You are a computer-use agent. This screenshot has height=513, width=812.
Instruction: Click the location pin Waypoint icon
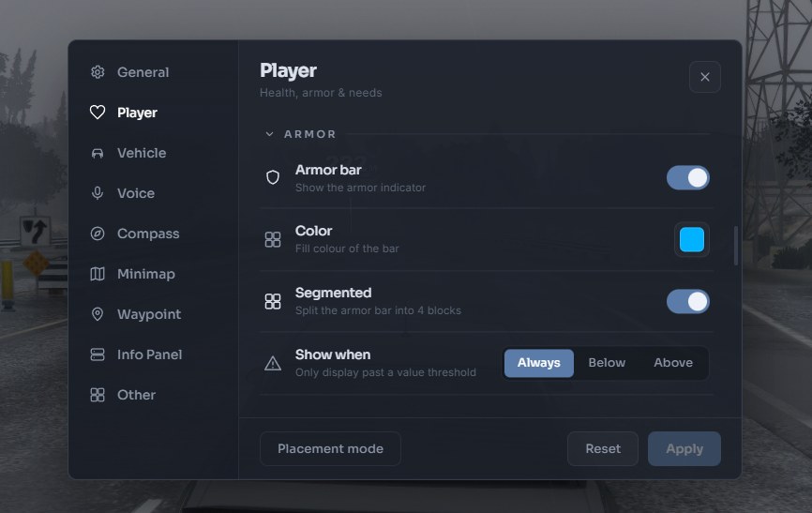pos(98,314)
